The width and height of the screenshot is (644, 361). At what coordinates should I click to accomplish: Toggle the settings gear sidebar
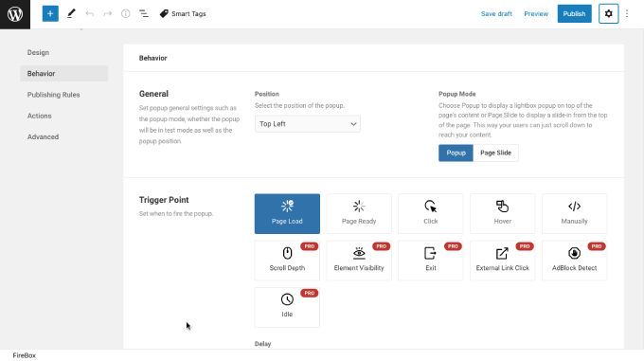608,13
